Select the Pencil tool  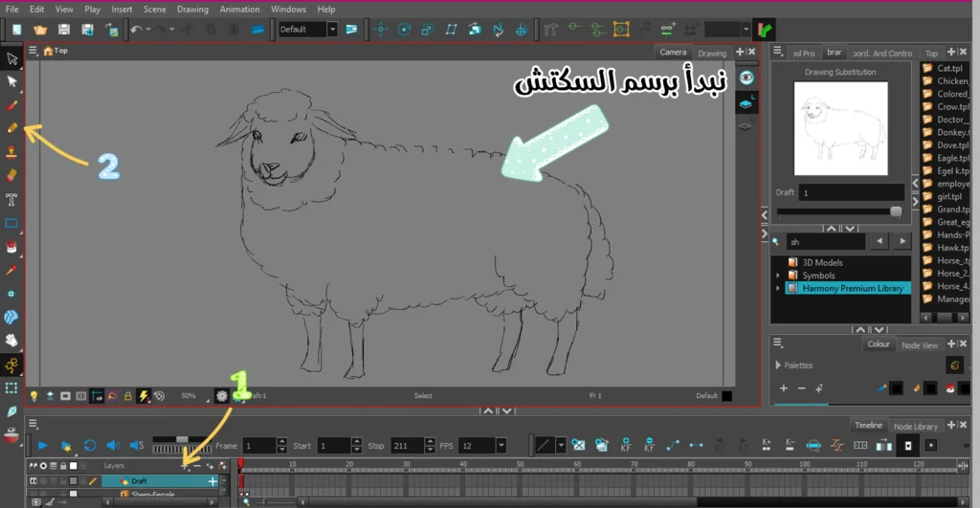click(11, 128)
